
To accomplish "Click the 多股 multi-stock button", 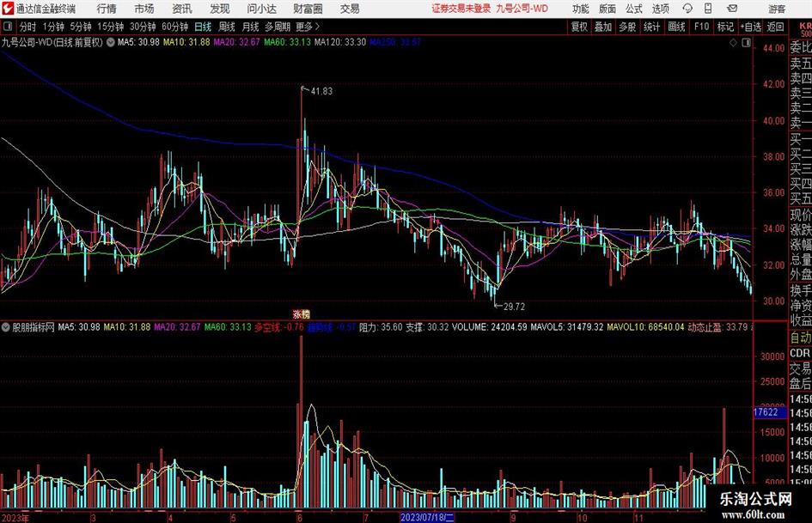I will (627, 27).
